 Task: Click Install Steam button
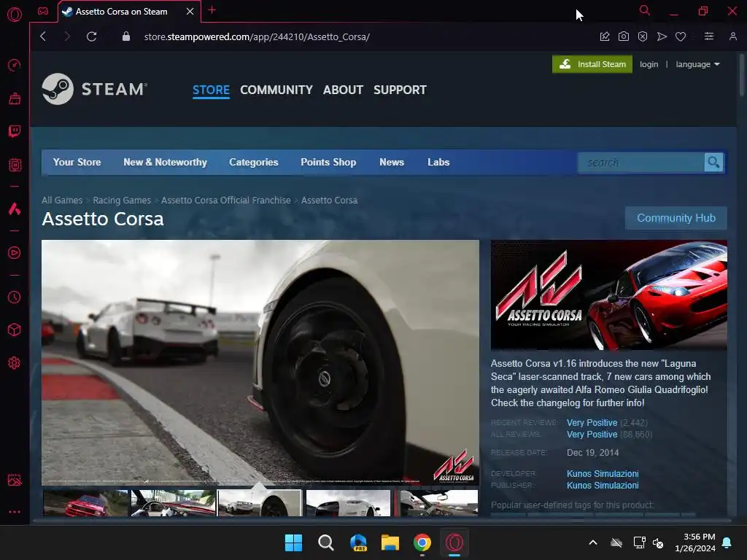(592, 64)
